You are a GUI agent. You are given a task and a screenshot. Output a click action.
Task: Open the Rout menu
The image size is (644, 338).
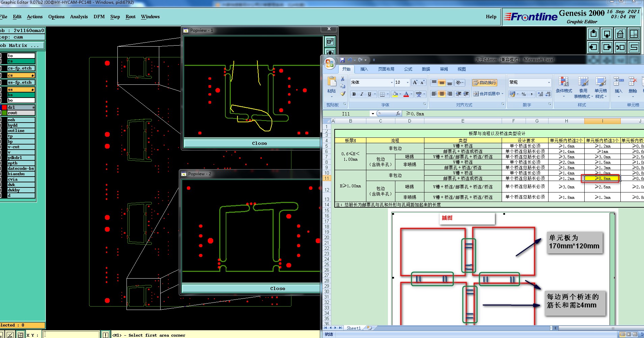click(131, 17)
